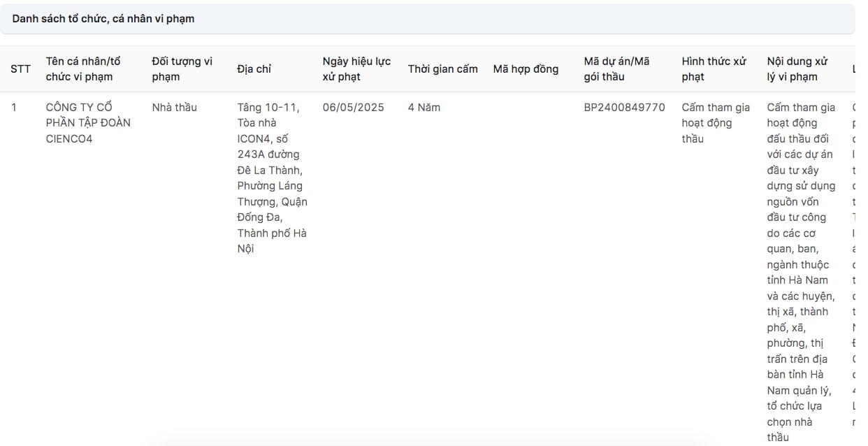Select the "Địa chỉ" column header
This screenshot has height=446, width=868.
[254, 69]
